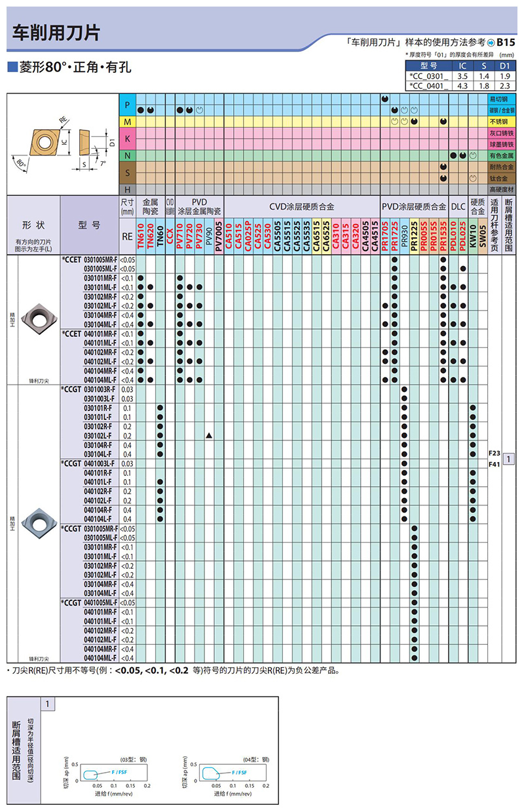The height and width of the screenshot is (812, 524).
Task: Select the *CCET 040101MR-F row label
Action: [x=90, y=334]
